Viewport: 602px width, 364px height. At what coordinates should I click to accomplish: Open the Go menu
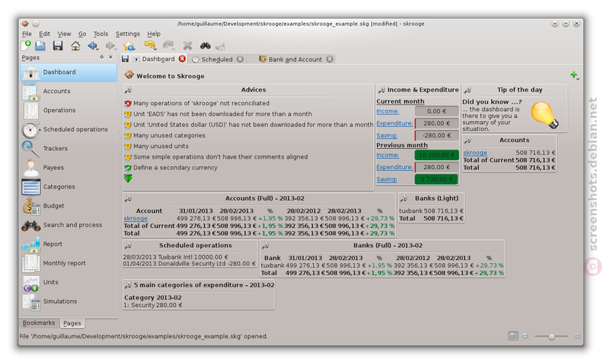82,34
